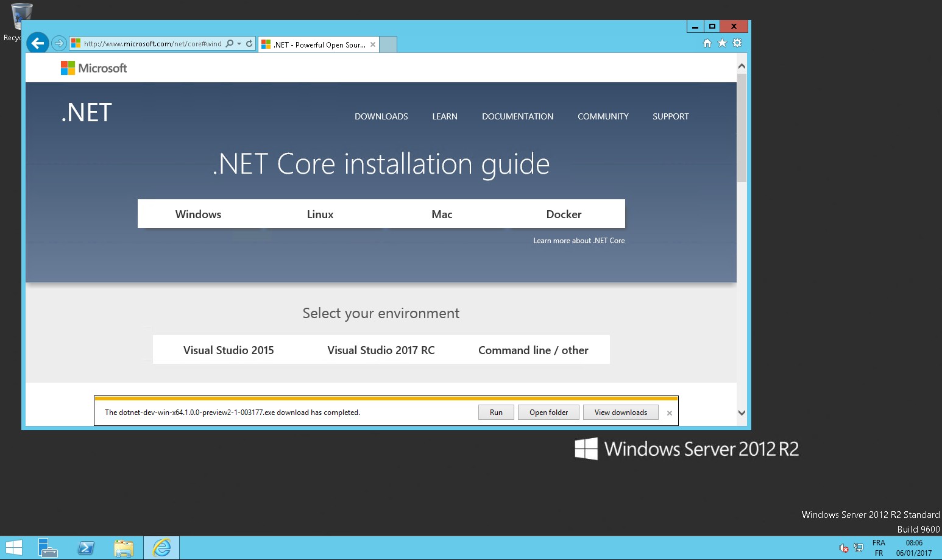Image resolution: width=942 pixels, height=560 pixels.
Task: Open Favorites star icon
Action: coord(722,43)
